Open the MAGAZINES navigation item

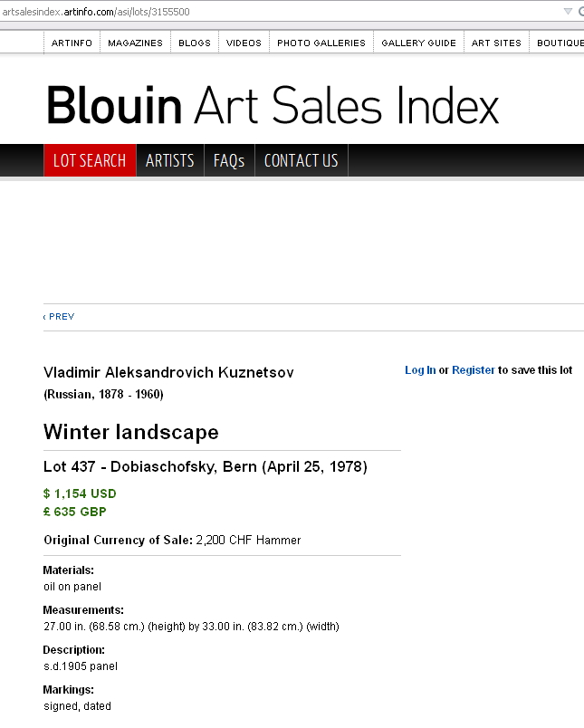pos(135,43)
